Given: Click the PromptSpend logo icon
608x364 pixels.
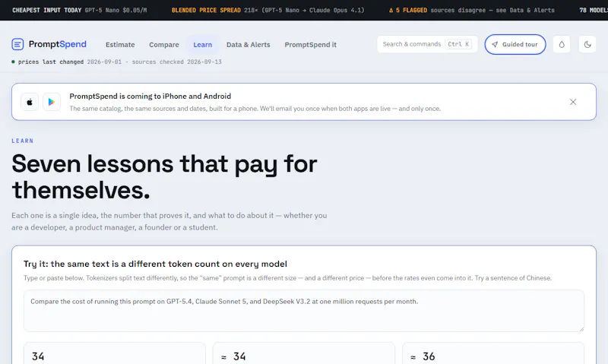Looking at the screenshot, I should (17, 44).
